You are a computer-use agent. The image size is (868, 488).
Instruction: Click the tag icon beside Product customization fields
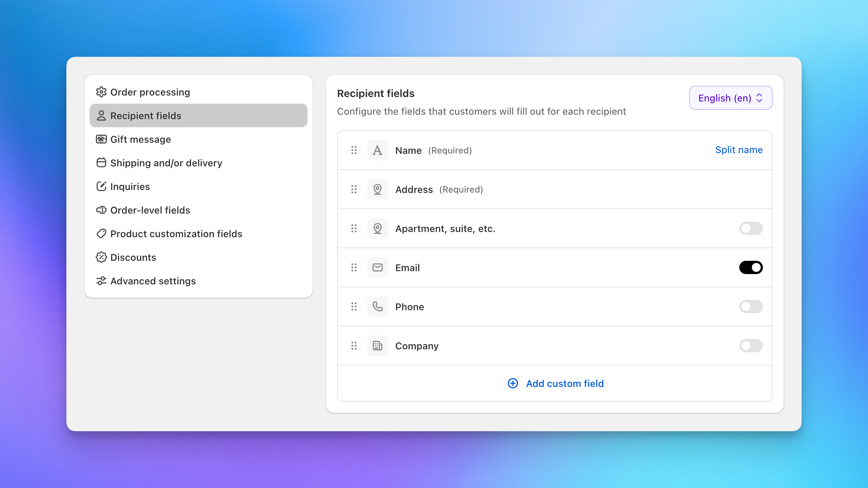(101, 233)
